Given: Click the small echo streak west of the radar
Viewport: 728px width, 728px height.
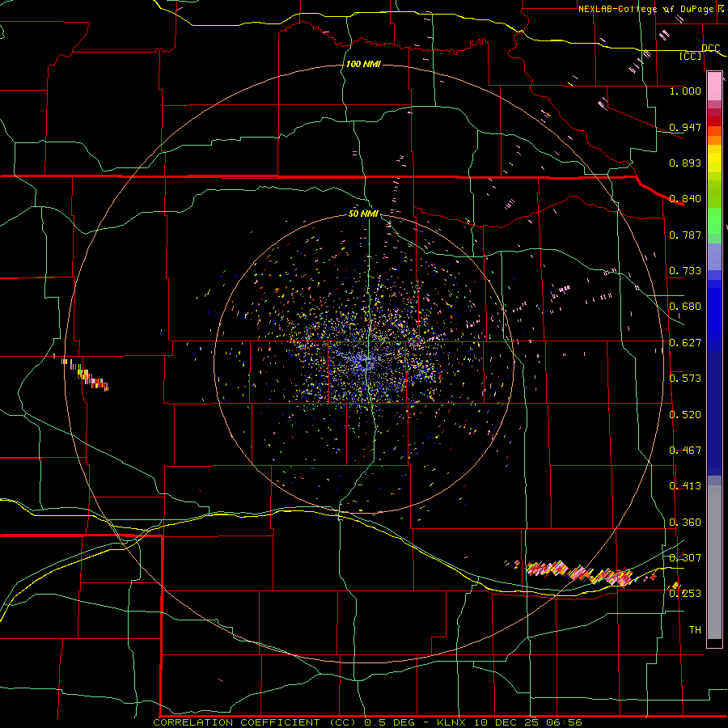Looking at the screenshot, I should (x=86, y=375).
